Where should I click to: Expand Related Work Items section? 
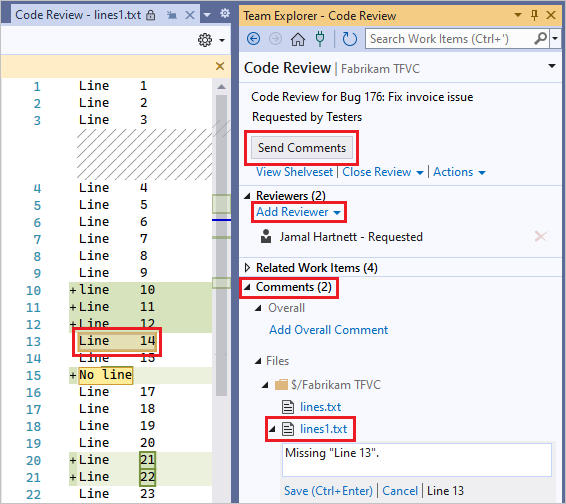pyautogui.click(x=247, y=268)
